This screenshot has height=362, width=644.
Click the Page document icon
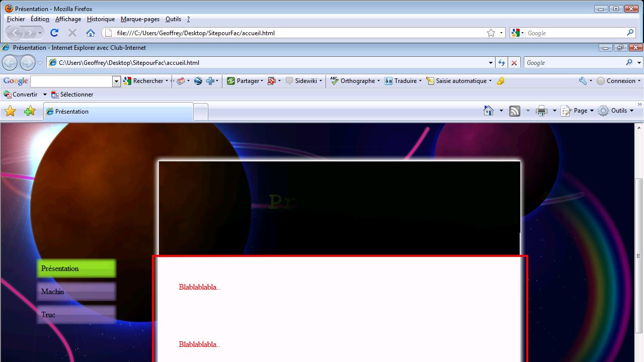point(566,111)
